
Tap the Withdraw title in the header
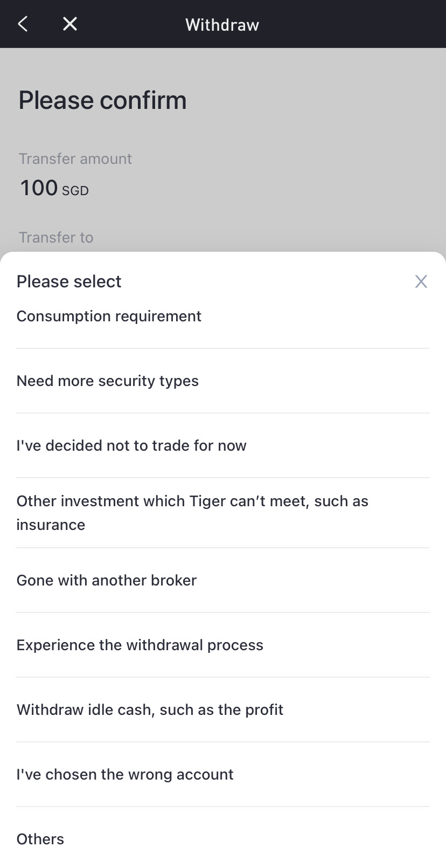222,25
